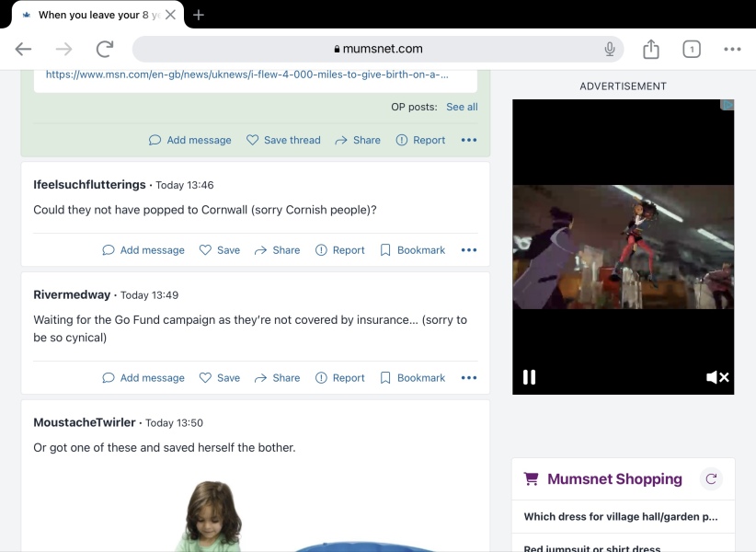Open the Add message speech bubble icon
This screenshot has height=552, width=756.
[x=155, y=140]
